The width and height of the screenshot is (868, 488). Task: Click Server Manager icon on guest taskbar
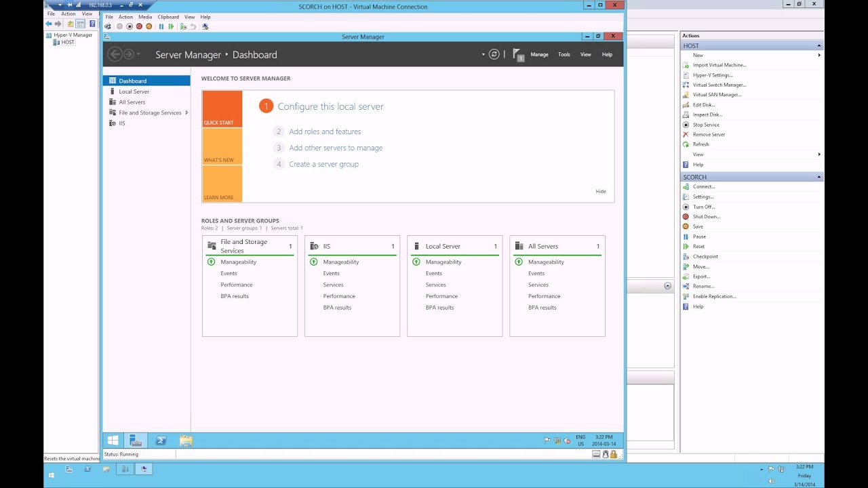136,441
